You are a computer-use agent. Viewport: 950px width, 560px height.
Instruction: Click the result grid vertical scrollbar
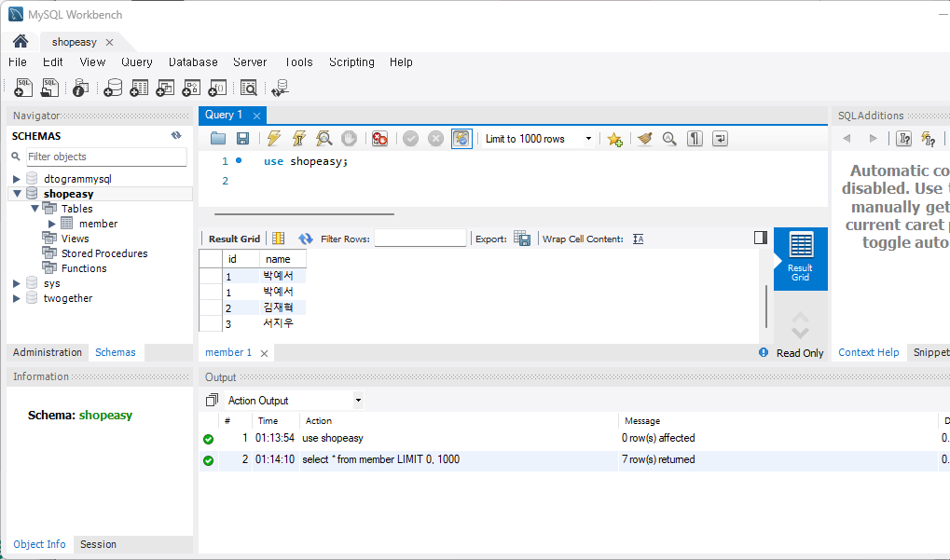point(766,306)
